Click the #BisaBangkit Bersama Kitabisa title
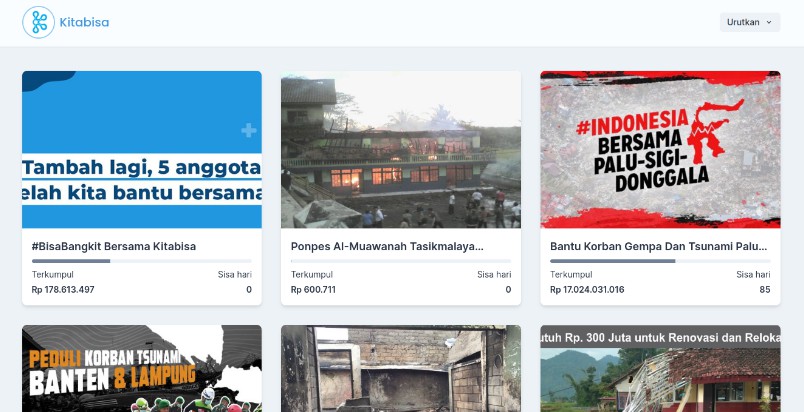 [114, 246]
